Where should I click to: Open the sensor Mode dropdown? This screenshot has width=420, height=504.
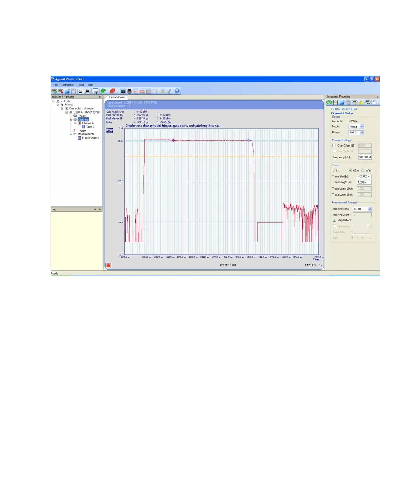362,126
